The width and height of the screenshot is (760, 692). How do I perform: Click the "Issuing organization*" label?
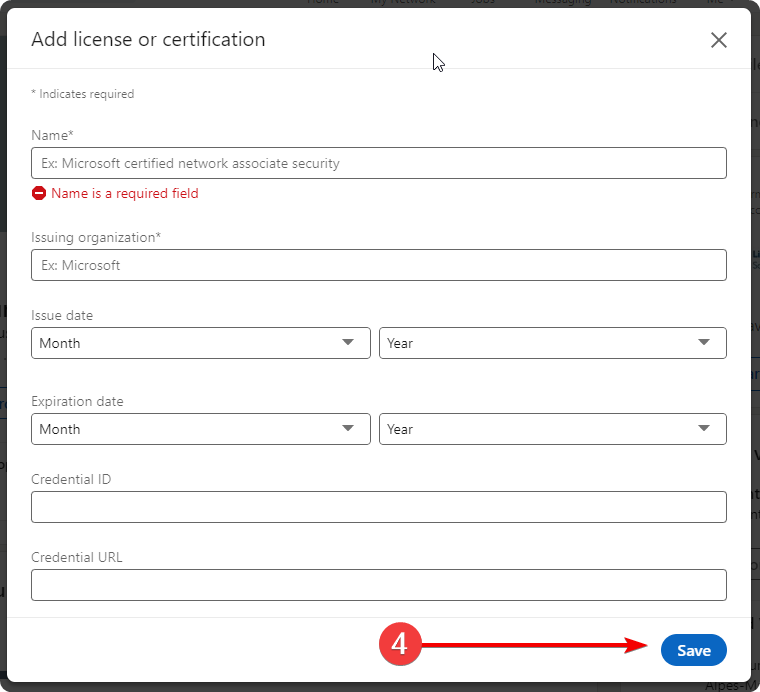pyautogui.click(x=96, y=237)
